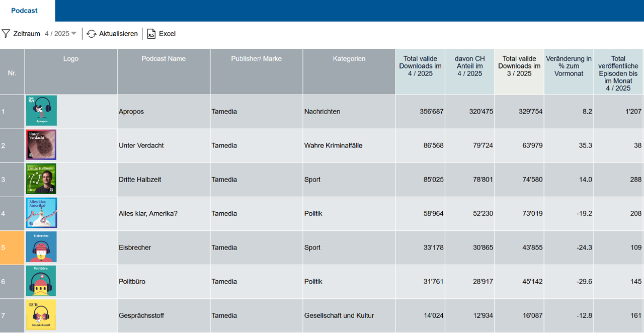
Task: Select the Dritte Halbzeit logo image
Action: point(41,179)
